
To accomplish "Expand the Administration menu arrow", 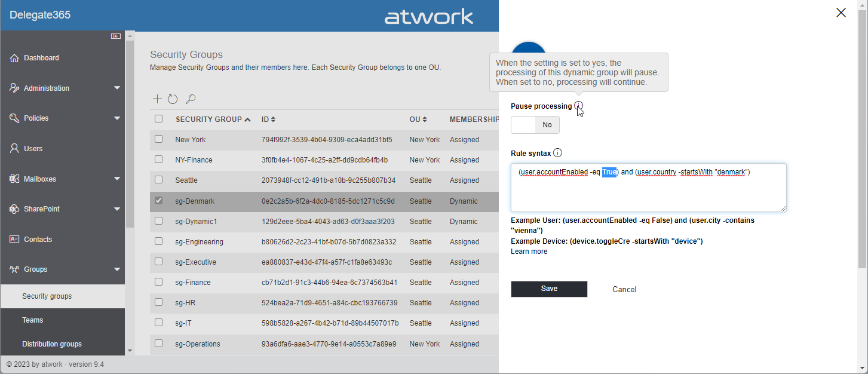I will coord(117,88).
